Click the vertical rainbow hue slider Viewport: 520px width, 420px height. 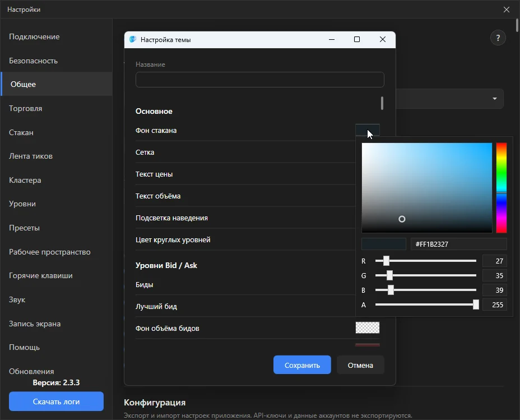502,188
